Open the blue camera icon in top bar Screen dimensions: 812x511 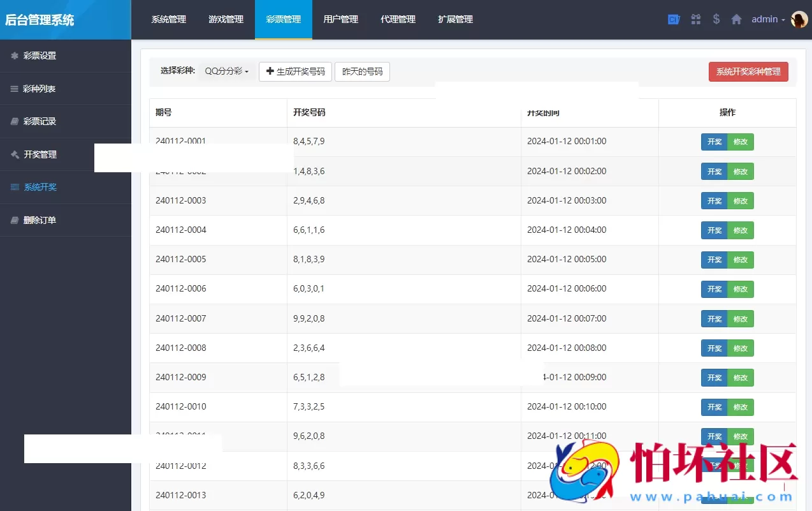click(674, 19)
